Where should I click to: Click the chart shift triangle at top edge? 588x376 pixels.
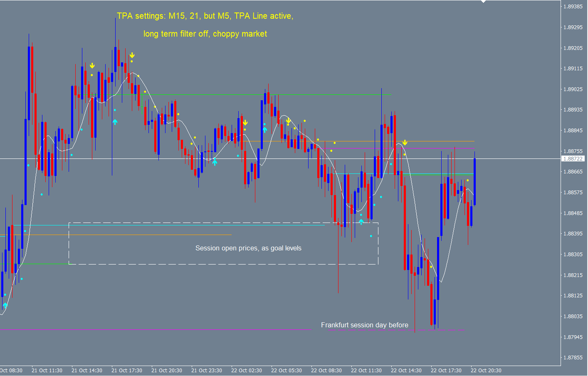click(483, 2)
